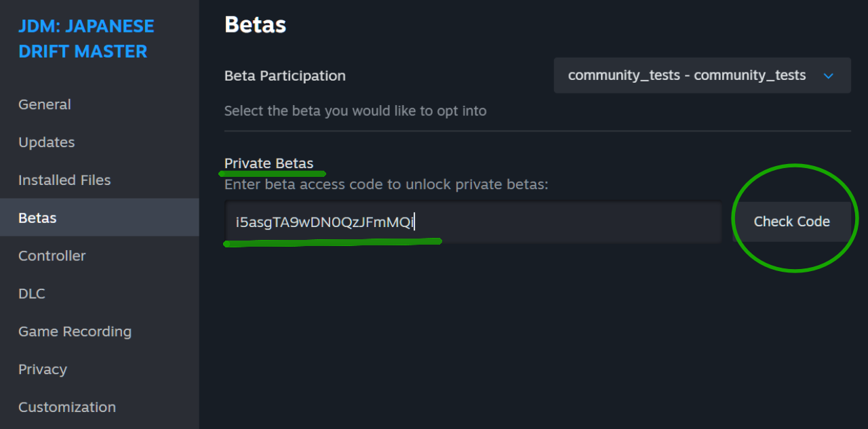Screen dimensions: 868x429
Task: Go to Installed Files settings
Action: (64, 180)
